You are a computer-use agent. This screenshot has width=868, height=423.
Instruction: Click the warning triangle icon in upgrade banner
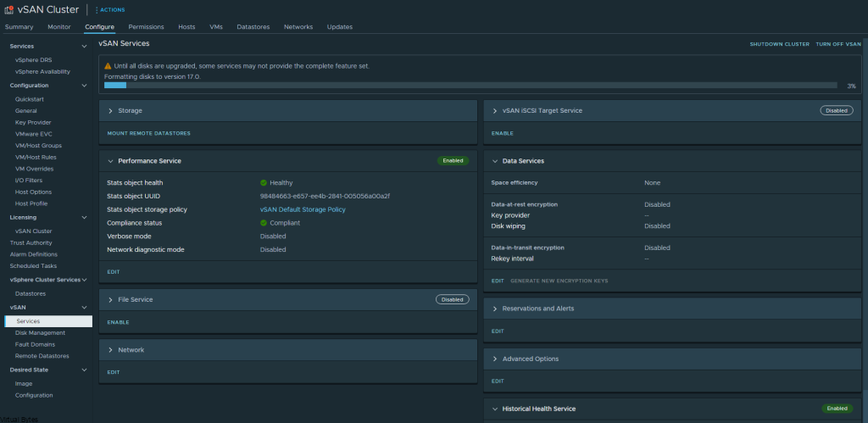click(108, 65)
